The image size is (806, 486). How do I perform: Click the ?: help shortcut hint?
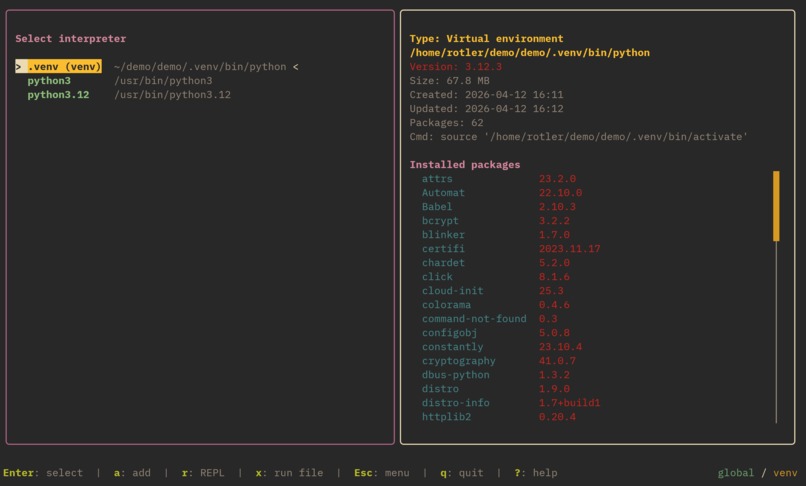[536, 473]
